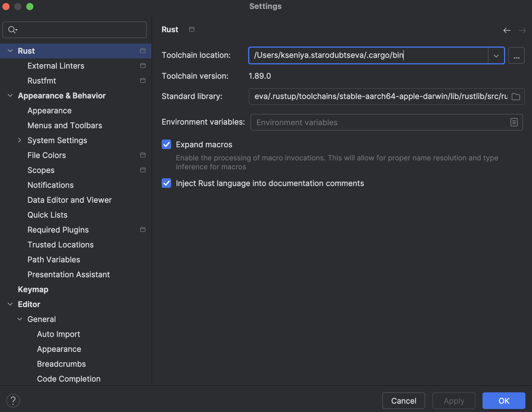The width and height of the screenshot is (532, 412).
Task: Uncheck Inject Rust language into documentation comments
Action: pos(166,183)
